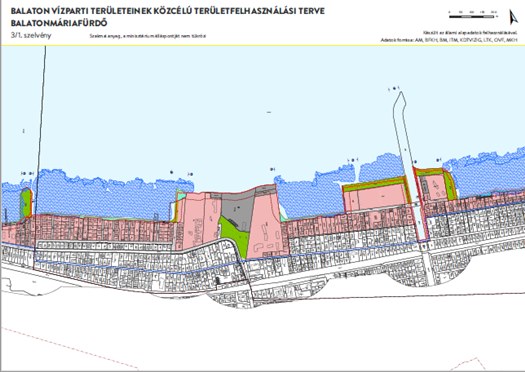Click the north arrow symbol

point(513,17)
